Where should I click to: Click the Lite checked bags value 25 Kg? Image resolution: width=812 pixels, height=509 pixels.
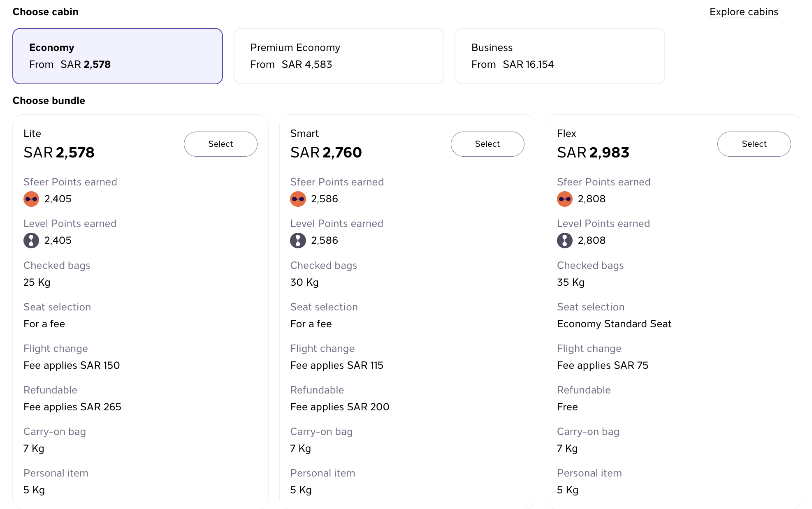tap(37, 282)
